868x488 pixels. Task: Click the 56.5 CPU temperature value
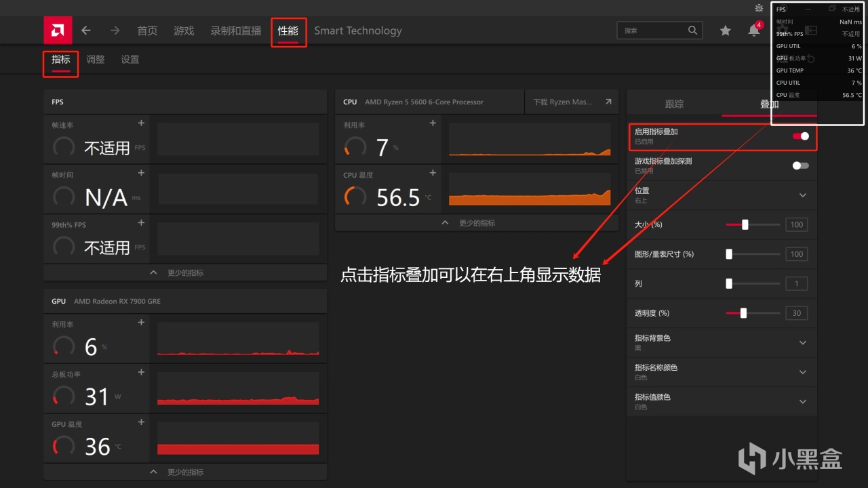398,197
